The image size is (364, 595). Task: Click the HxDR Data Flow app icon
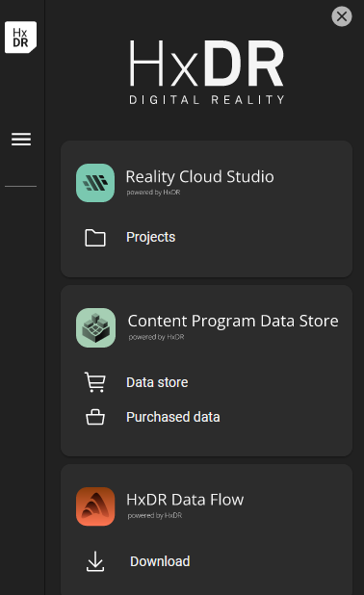[95, 506]
